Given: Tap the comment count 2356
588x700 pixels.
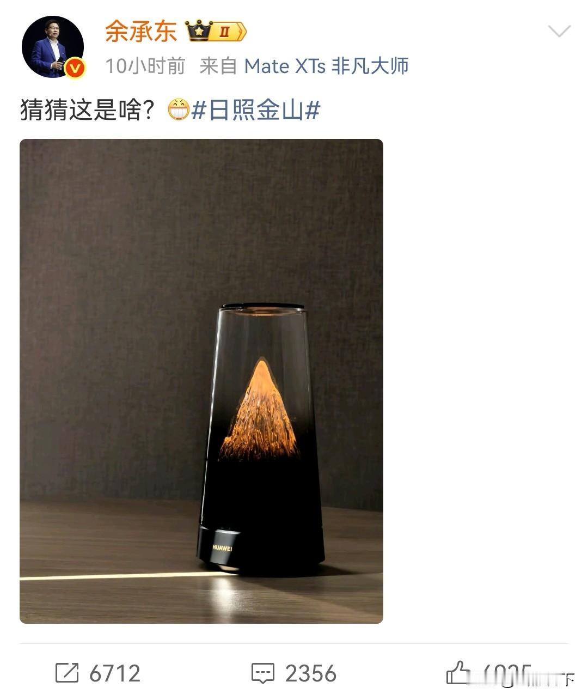Looking at the screenshot, I should tap(311, 673).
